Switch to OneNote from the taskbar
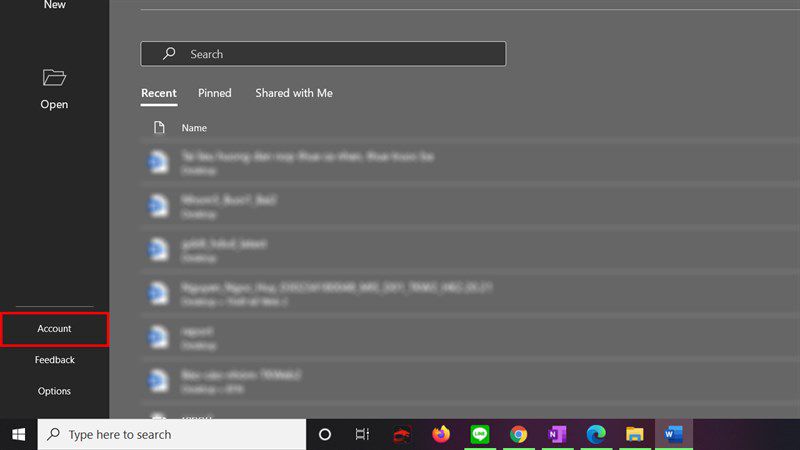This screenshot has width=800, height=450. pos(557,434)
